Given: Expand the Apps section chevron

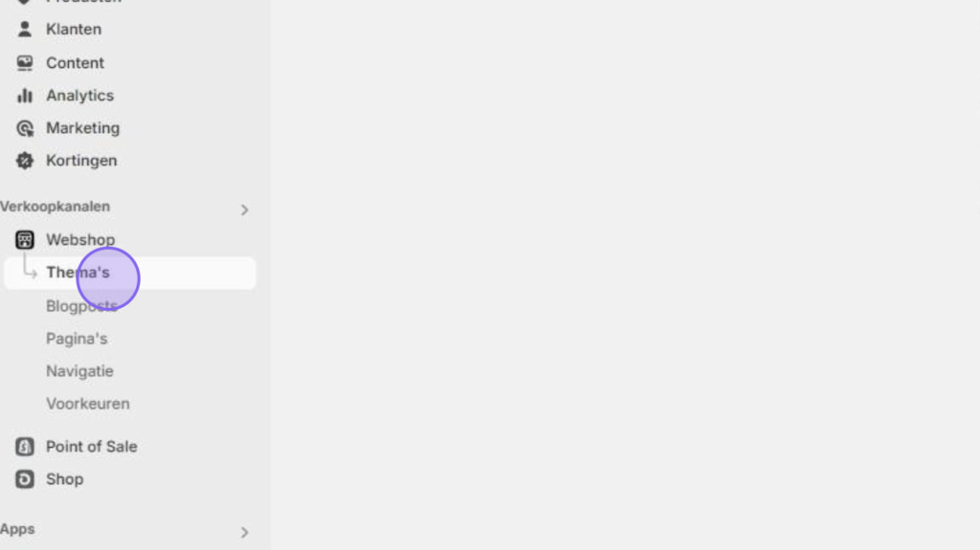Looking at the screenshot, I should 244,533.
